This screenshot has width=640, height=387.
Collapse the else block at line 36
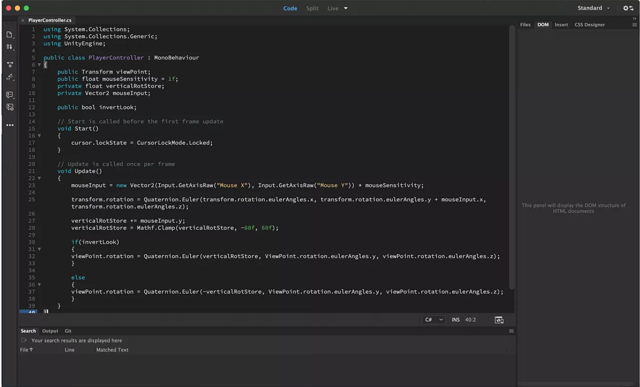(x=39, y=285)
